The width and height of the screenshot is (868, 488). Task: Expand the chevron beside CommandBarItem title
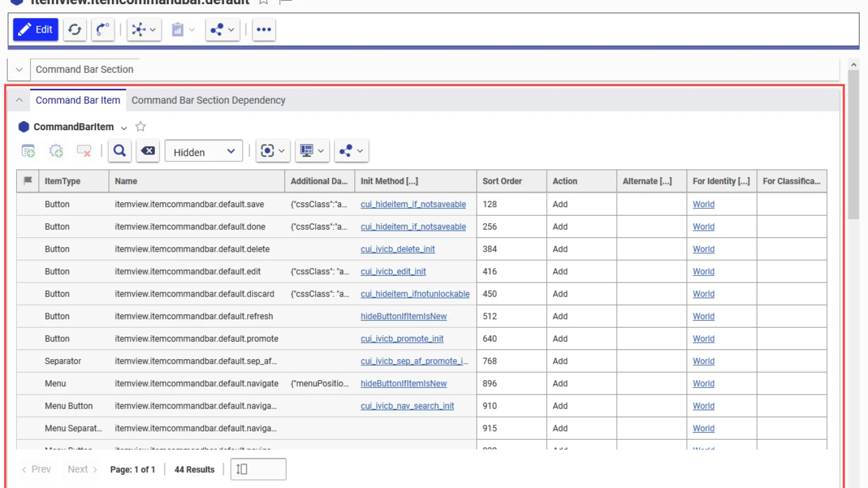pyautogui.click(x=124, y=127)
